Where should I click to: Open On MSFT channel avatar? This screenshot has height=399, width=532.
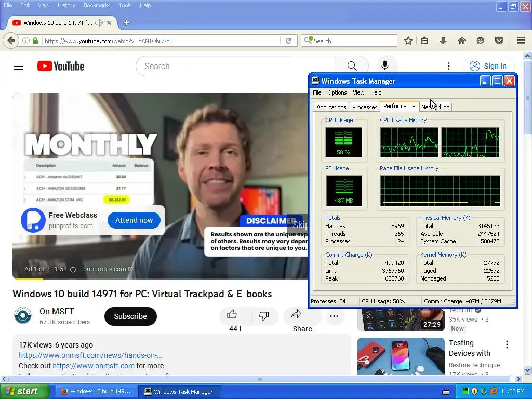[23, 315]
